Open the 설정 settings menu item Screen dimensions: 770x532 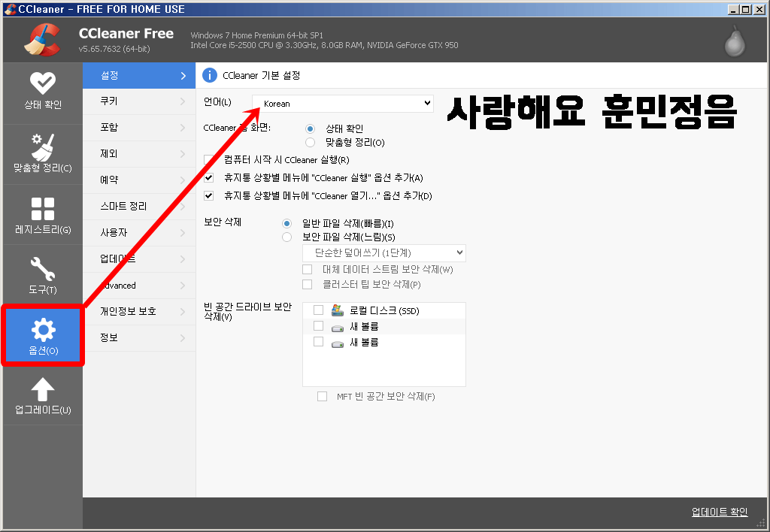[139, 76]
